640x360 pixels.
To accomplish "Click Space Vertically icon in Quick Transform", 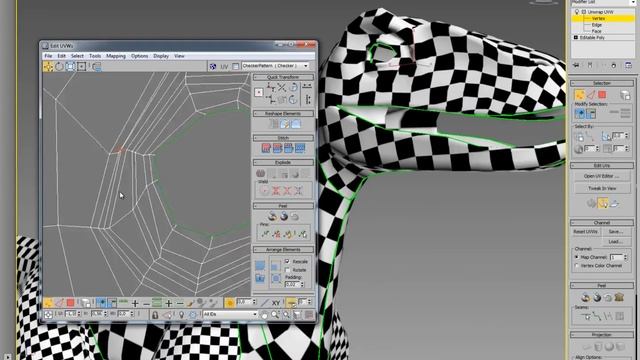I will (308, 99).
